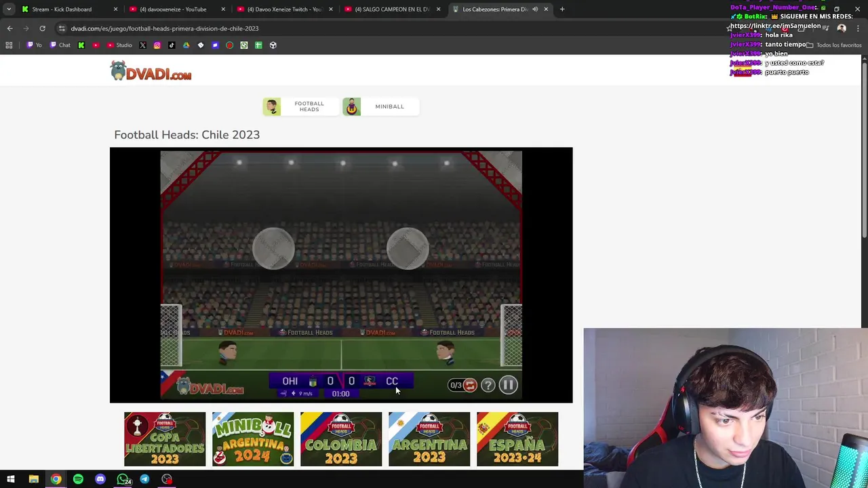Viewport: 868px width, 488px height.
Task: Open the YouTube bookmark without label
Action: (96, 45)
